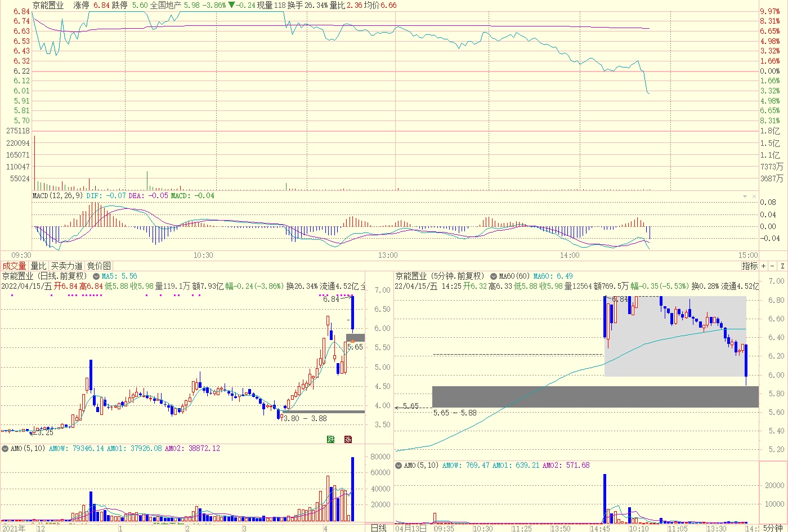788x532 pixels.
Task: Click the DEA: -0.05 value
Action: tap(149, 195)
